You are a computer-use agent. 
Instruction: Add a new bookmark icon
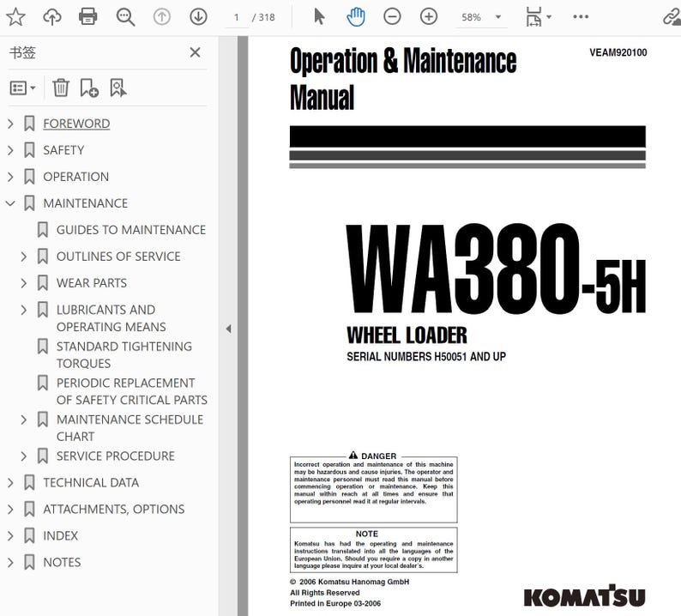tap(89, 88)
